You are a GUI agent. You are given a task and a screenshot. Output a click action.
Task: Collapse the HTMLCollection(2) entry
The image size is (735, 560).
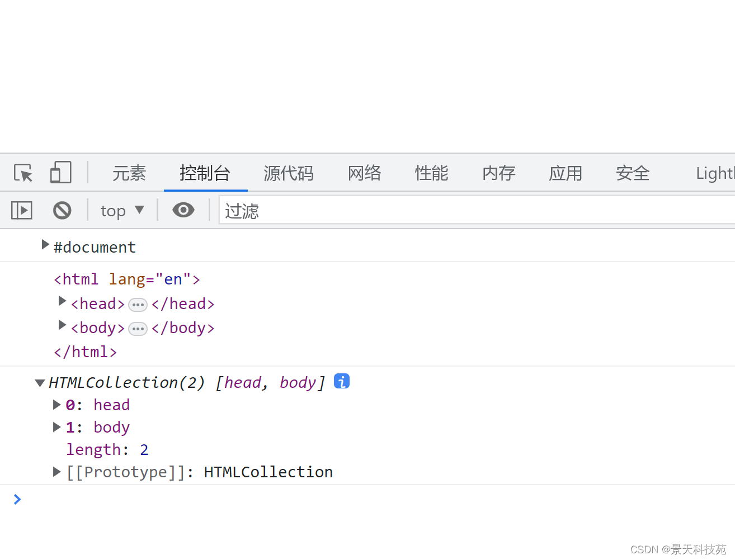pos(39,382)
